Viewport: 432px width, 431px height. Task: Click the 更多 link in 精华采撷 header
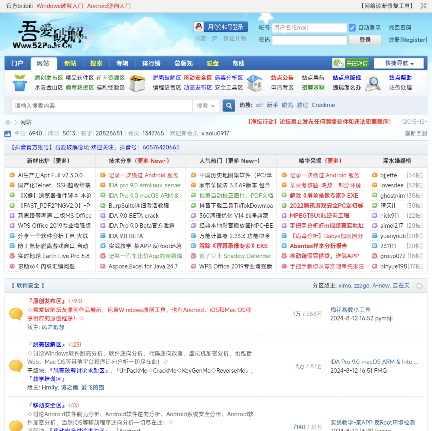(x=333, y=161)
